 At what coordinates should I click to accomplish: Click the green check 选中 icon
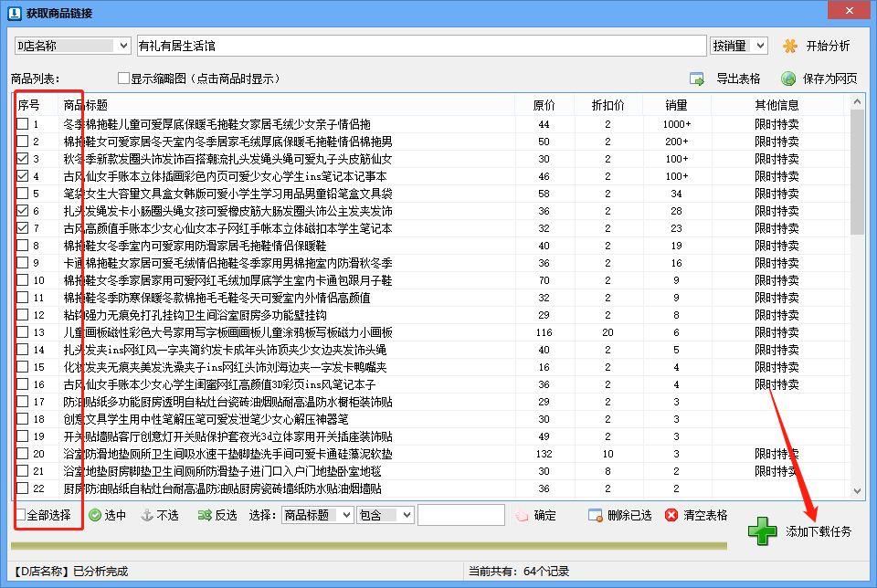click(95, 515)
